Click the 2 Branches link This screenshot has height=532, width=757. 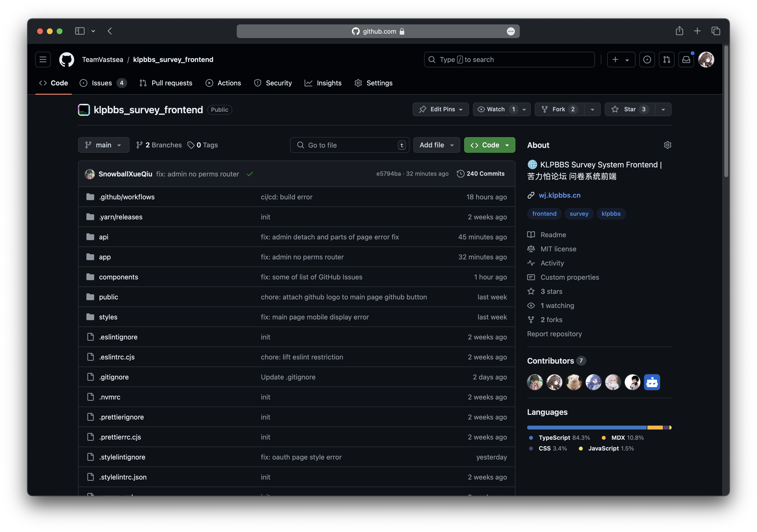159,145
